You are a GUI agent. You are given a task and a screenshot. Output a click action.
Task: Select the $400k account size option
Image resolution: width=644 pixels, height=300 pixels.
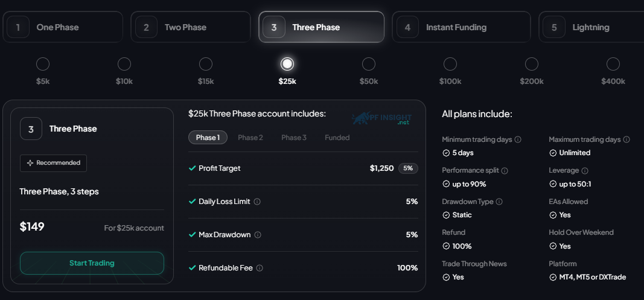(x=613, y=64)
